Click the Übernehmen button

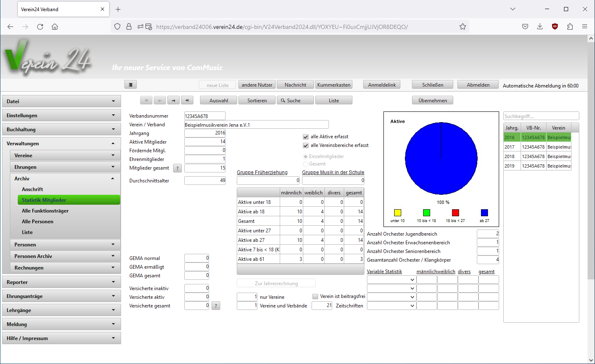click(x=432, y=100)
